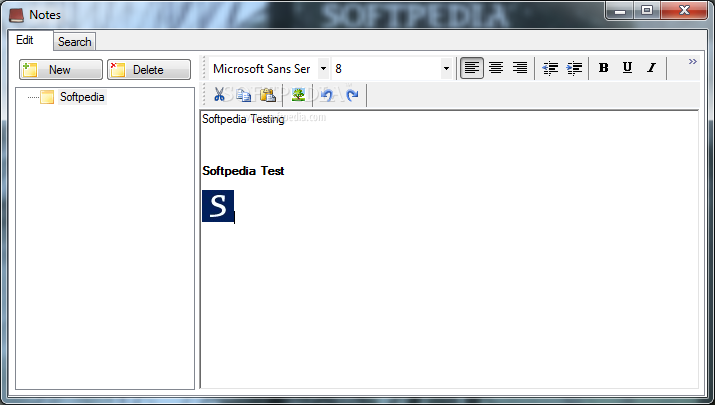This screenshot has width=715, height=405.
Task: Create a note with New button
Action: pos(61,70)
